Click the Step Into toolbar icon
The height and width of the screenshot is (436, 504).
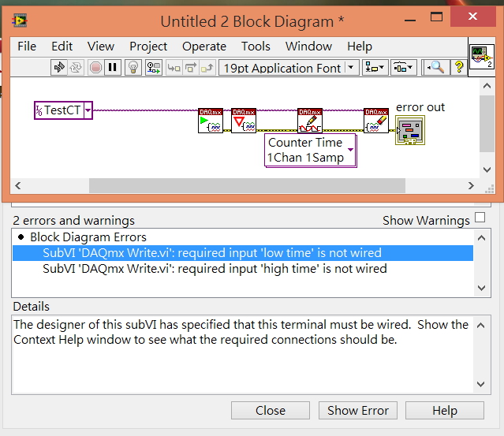pyautogui.click(x=174, y=68)
